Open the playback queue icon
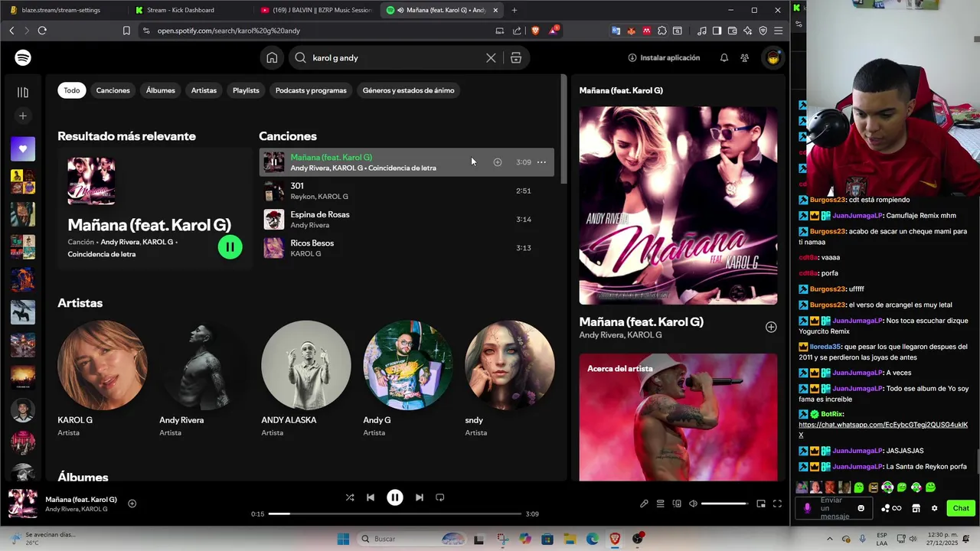The image size is (980, 551). click(660, 504)
